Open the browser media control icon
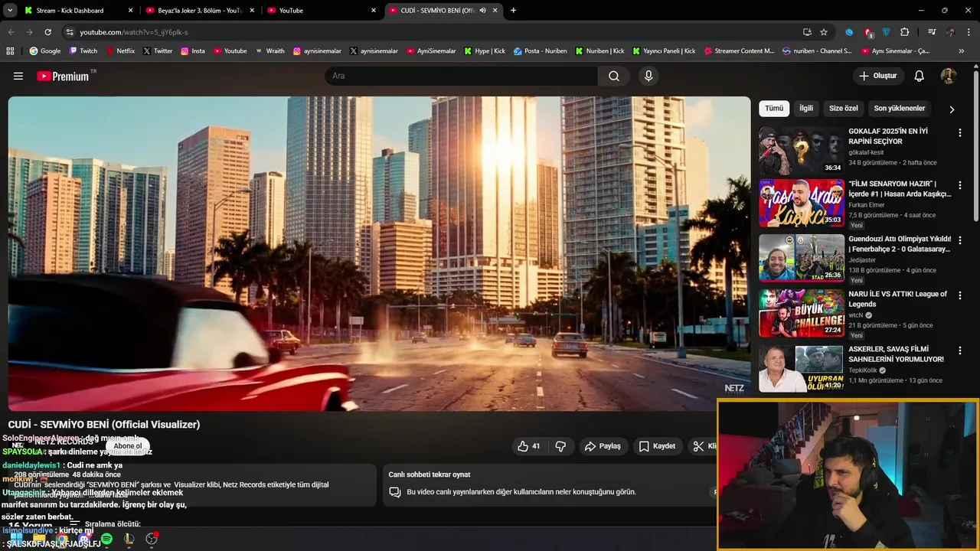980x551 pixels. point(932,32)
